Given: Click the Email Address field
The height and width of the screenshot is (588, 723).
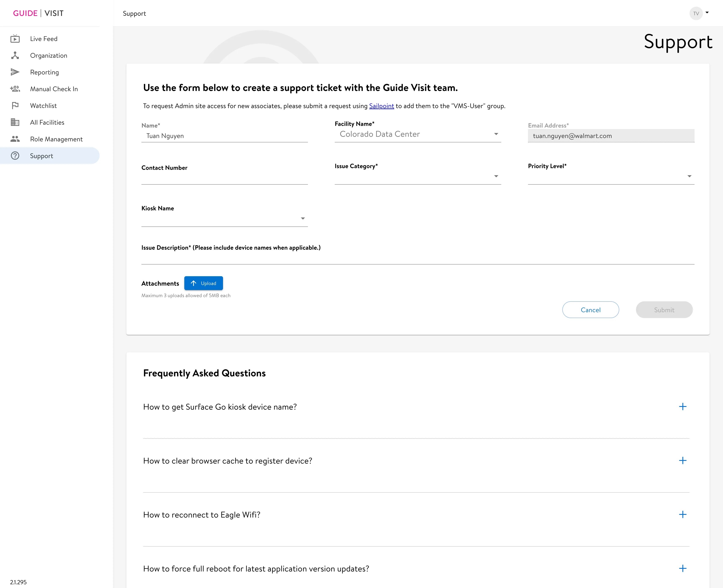Looking at the screenshot, I should [611, 136].
